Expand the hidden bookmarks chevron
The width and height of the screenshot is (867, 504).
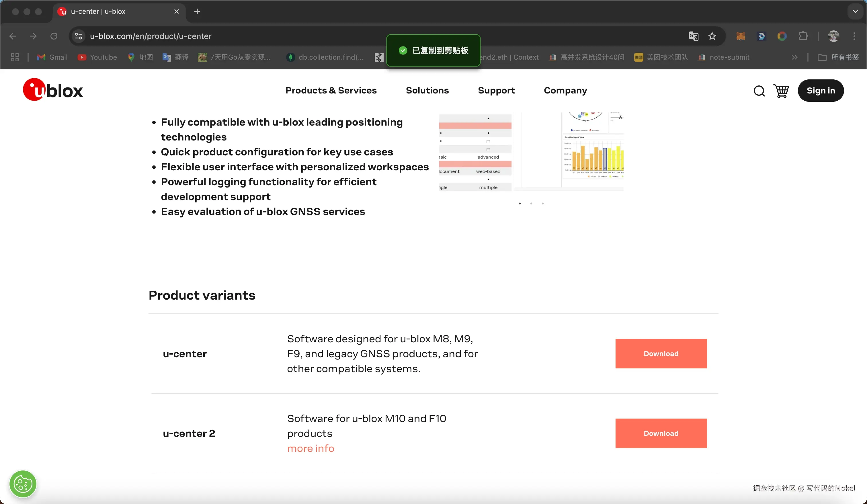794,57
